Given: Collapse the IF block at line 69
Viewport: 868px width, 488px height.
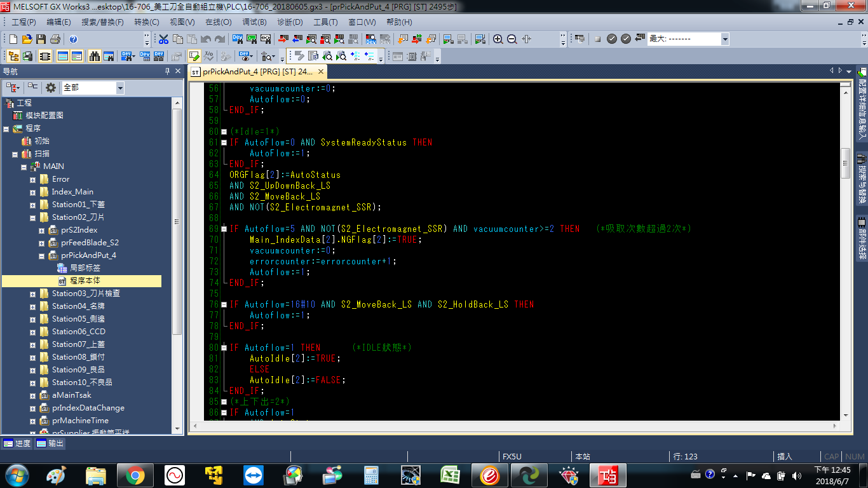Looking at the screenshot, I should click(224, 229).
